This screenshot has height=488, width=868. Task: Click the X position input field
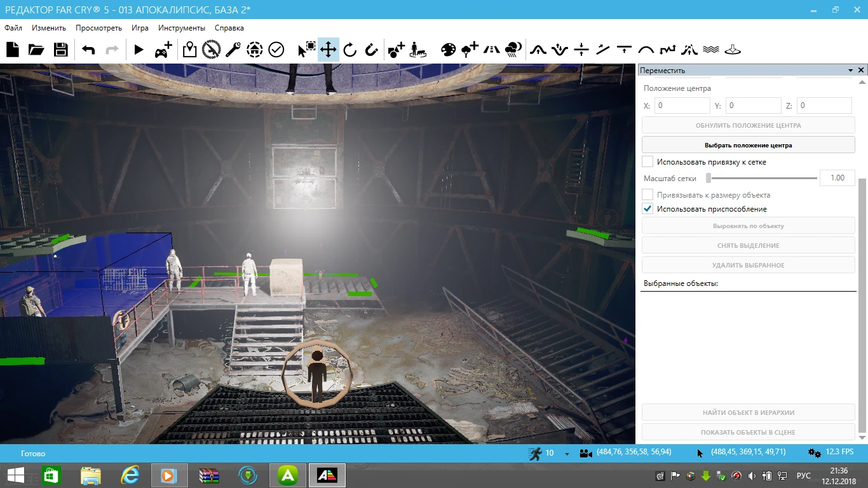pos(682,105)
